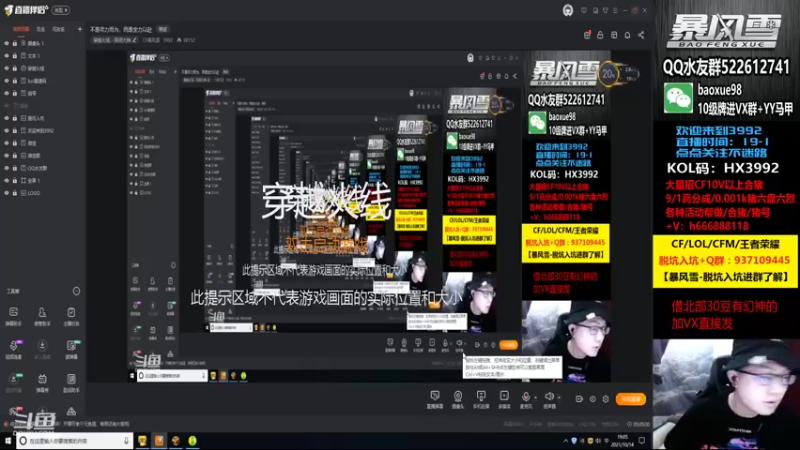Toggle visibility of the 穿越火线 layer
This screenshot has width=800, height=450.
[7, 68]
